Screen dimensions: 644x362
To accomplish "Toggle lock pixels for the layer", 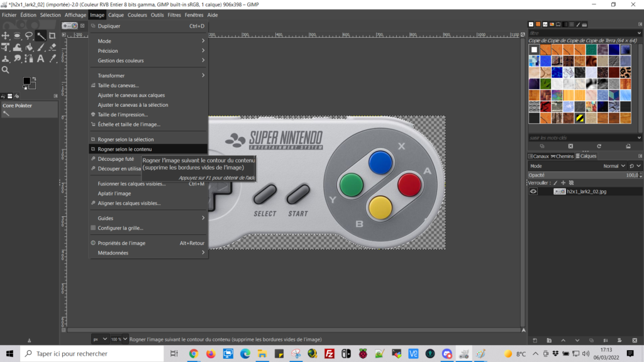I will pyautogui.click(x=555, y=183).
